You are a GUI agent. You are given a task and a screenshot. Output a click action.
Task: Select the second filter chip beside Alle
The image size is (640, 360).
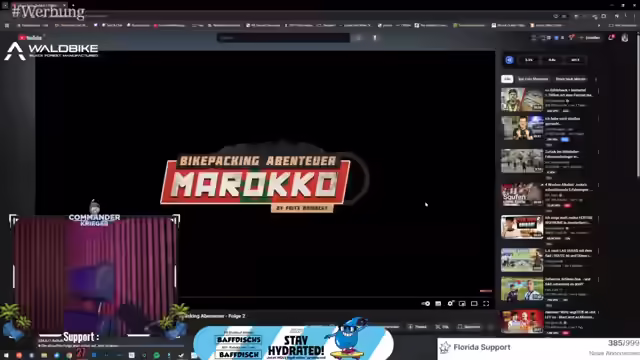pos(533,79)
